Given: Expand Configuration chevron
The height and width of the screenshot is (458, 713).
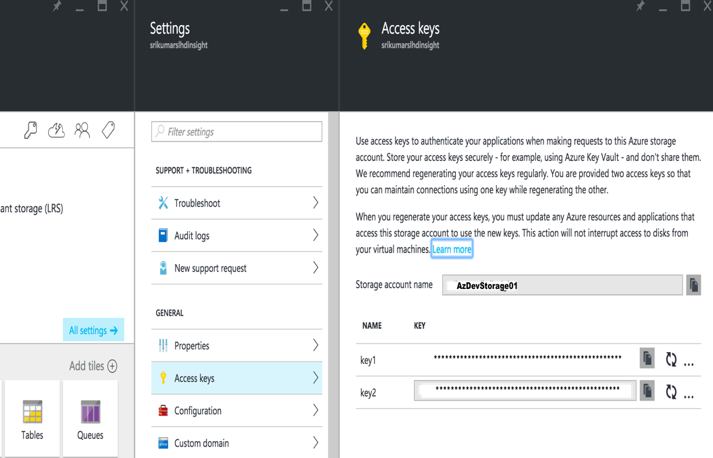Looking at the screenshot, I should (315, 410).
